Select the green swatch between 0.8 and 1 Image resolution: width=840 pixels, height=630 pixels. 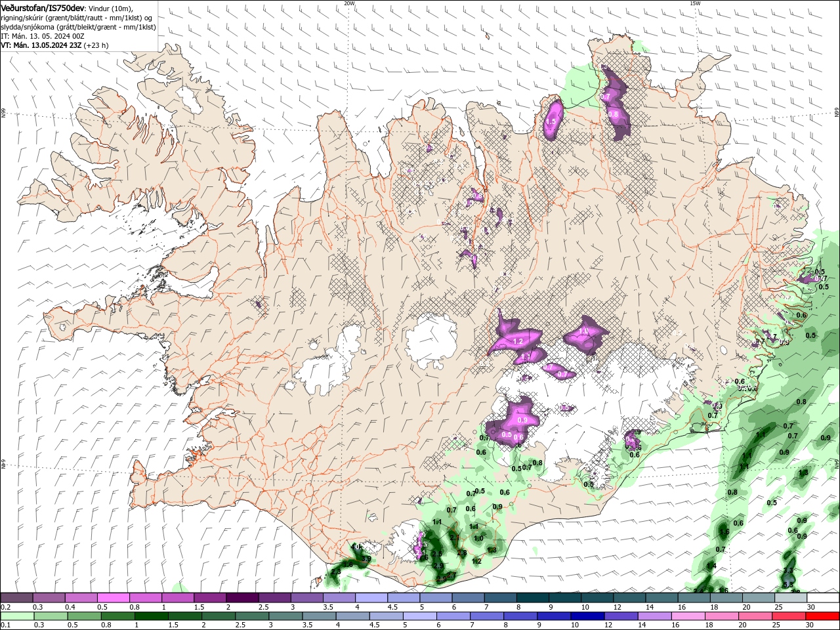[117, 616]
